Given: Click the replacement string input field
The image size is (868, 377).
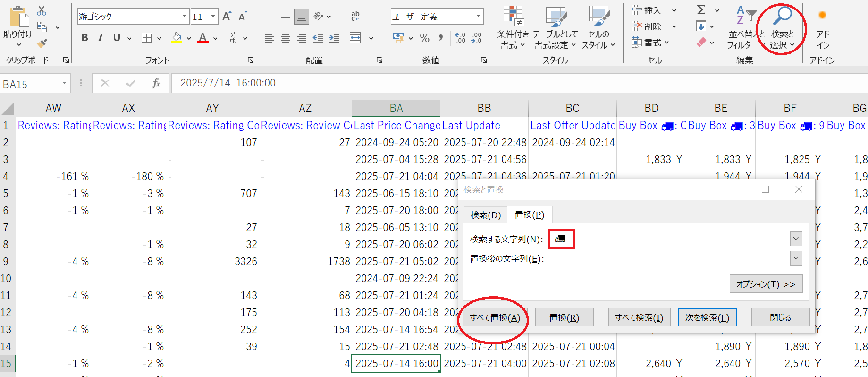Looking at the screenshot, I should tap(670, 259).
